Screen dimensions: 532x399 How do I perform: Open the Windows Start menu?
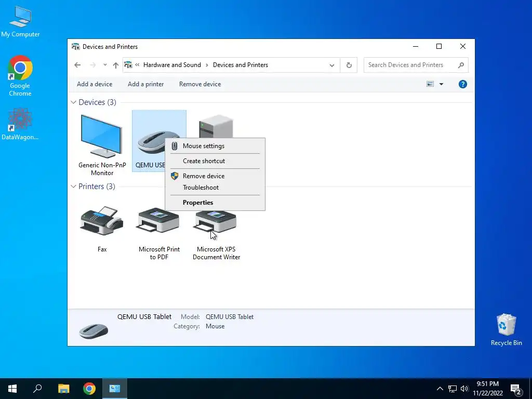(x=12, y=389)
